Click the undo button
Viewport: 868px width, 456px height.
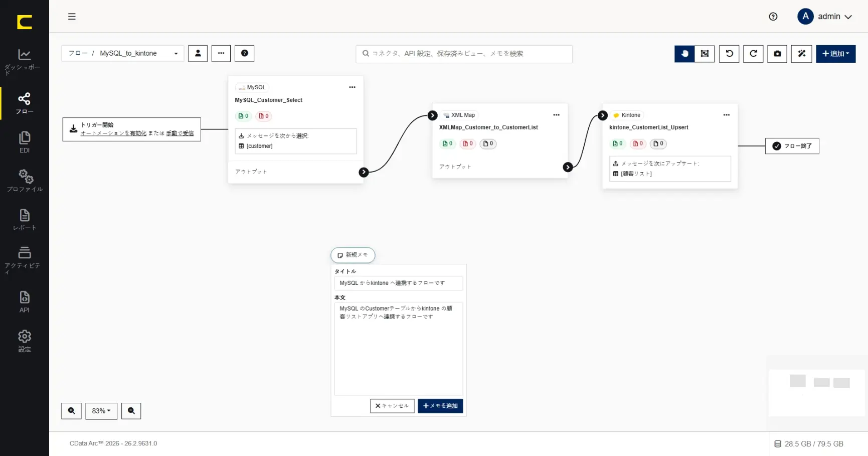(729, 54)
